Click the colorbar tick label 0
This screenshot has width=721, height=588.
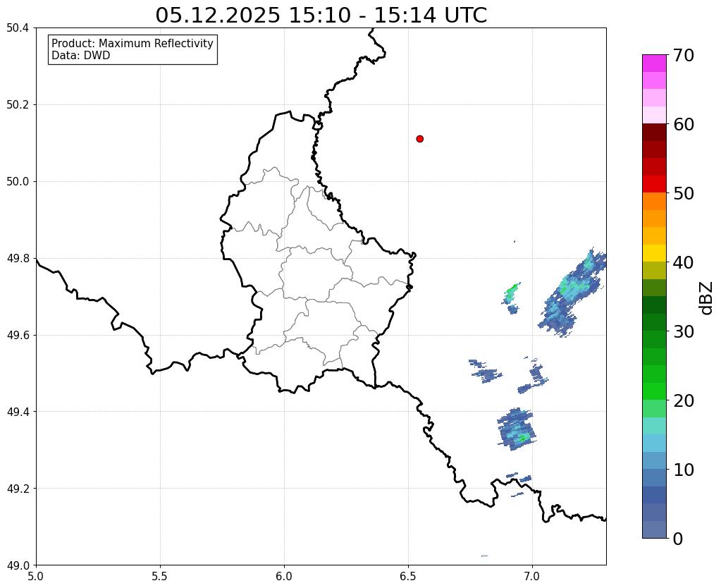678,539
